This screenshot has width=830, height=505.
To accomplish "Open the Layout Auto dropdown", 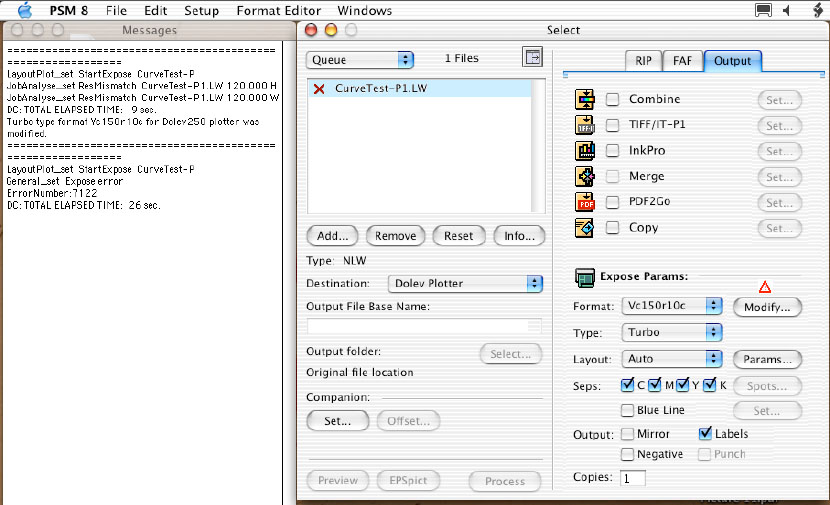I will (x=672, y=359).
